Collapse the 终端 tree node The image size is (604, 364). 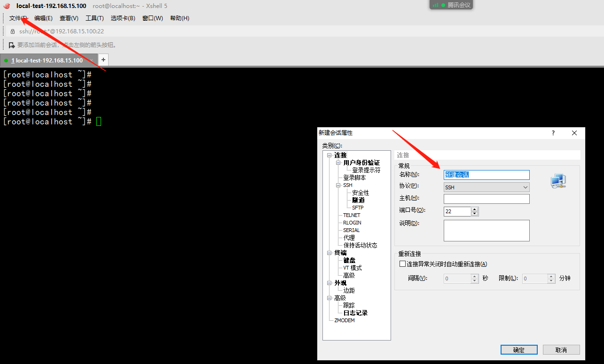[329, 253]
